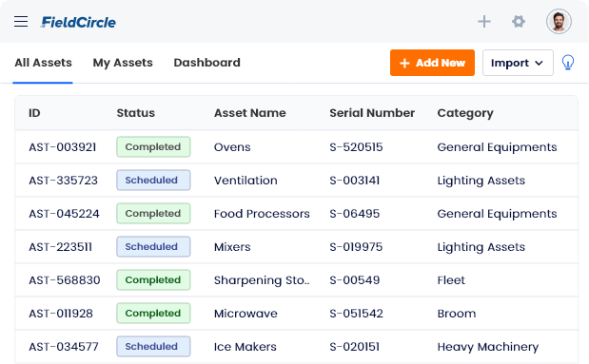The width and height of the screenshot is (589, 364).
Task: Click the Category column header
Action: click(x=465, y=113)
